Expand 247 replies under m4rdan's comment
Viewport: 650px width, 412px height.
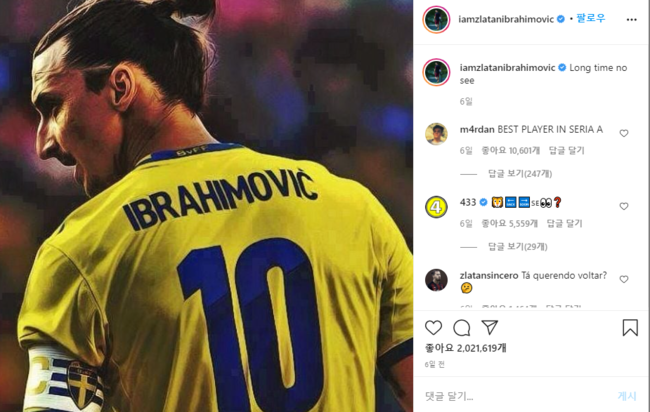tap(520, 174)
